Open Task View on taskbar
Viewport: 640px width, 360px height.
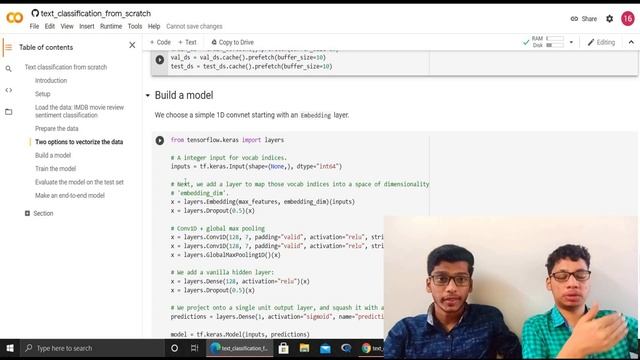pos(194,348)
